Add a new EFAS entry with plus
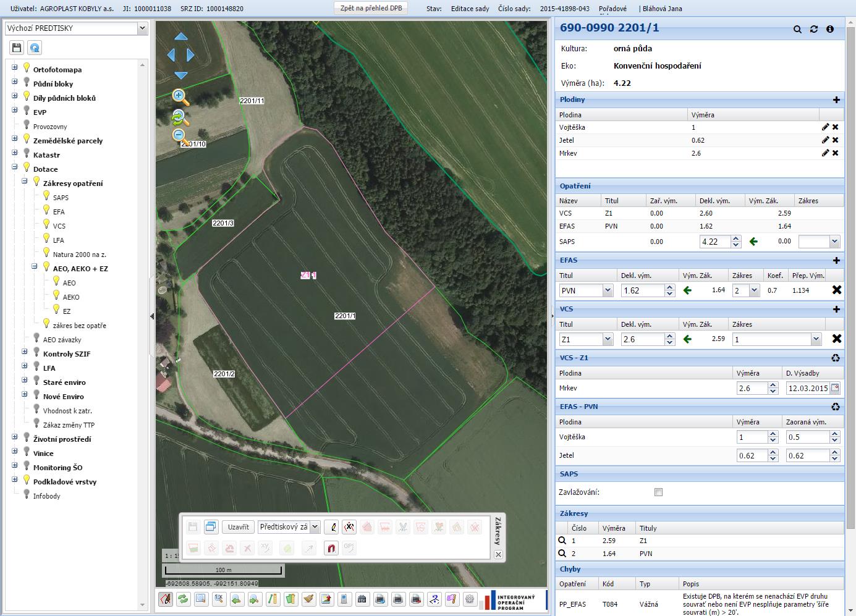The image size is (856, 616). (x=836, y=260)
